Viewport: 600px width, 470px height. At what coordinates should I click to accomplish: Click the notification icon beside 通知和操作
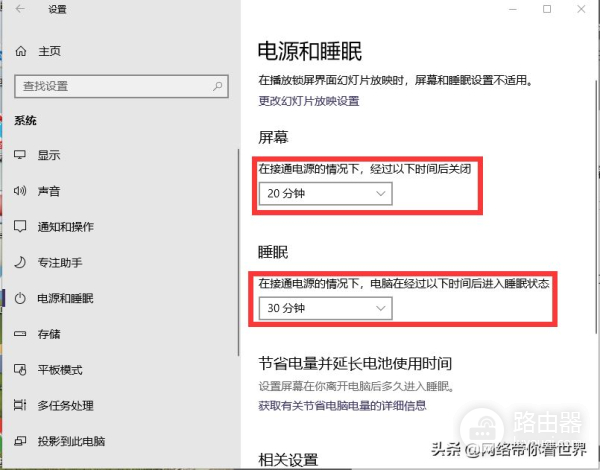20,226
